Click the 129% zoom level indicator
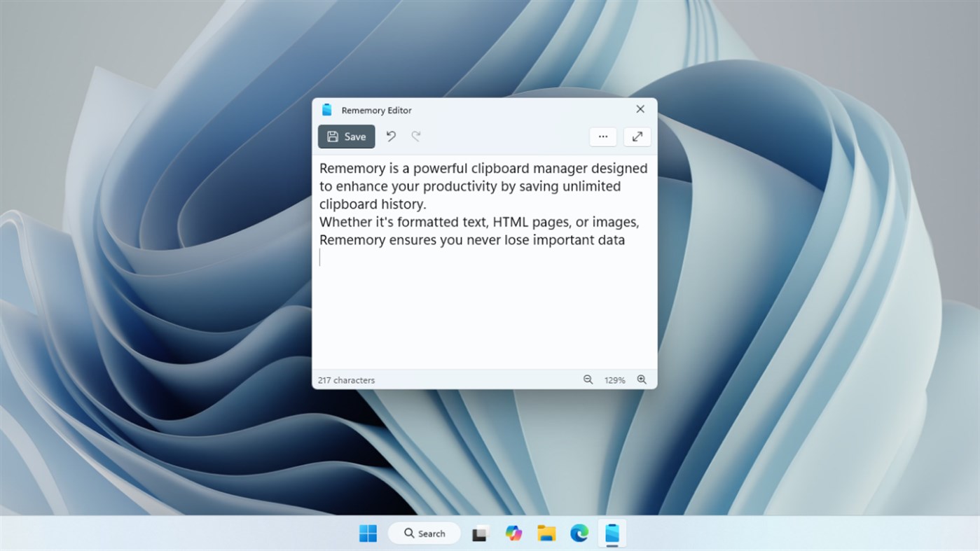The height and width of the screenshot is (551, 980). [x=614, y=379]
